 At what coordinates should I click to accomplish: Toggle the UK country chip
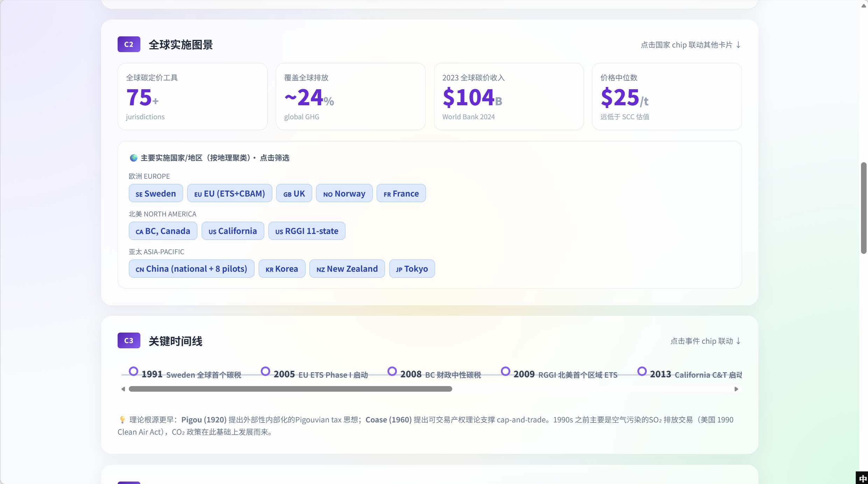tap(294, 193)
